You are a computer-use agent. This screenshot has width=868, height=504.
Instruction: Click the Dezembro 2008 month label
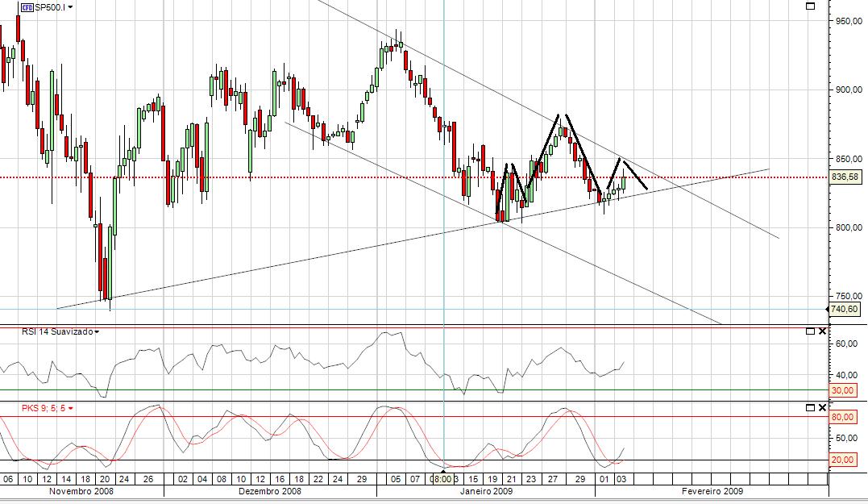(x=270, y=491)
